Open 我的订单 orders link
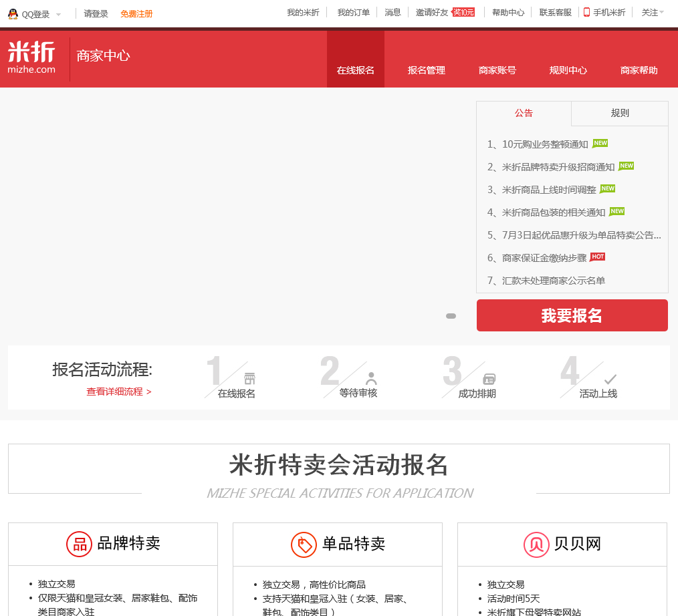 pyautogui.click(x=353, y=13)
